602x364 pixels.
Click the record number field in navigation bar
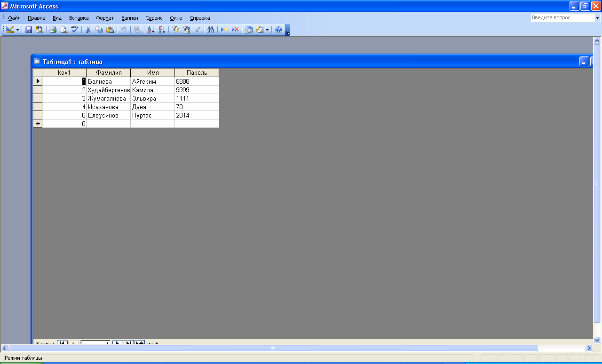[95, 343]
